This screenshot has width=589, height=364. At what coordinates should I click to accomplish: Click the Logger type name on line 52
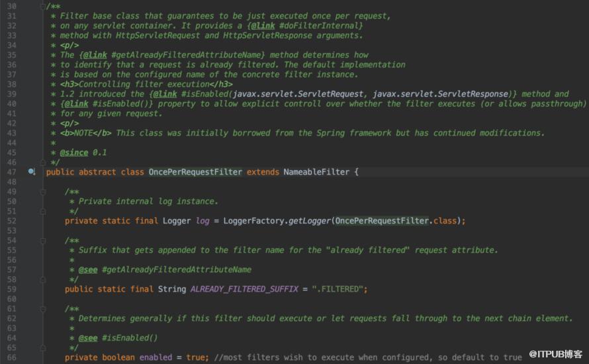pos(177,221)
